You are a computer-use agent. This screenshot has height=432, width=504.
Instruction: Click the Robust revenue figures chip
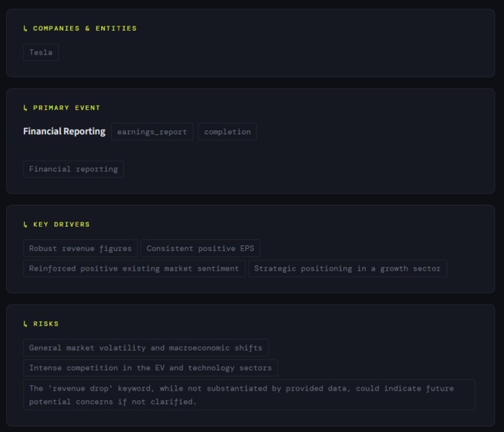coord(81,248)
